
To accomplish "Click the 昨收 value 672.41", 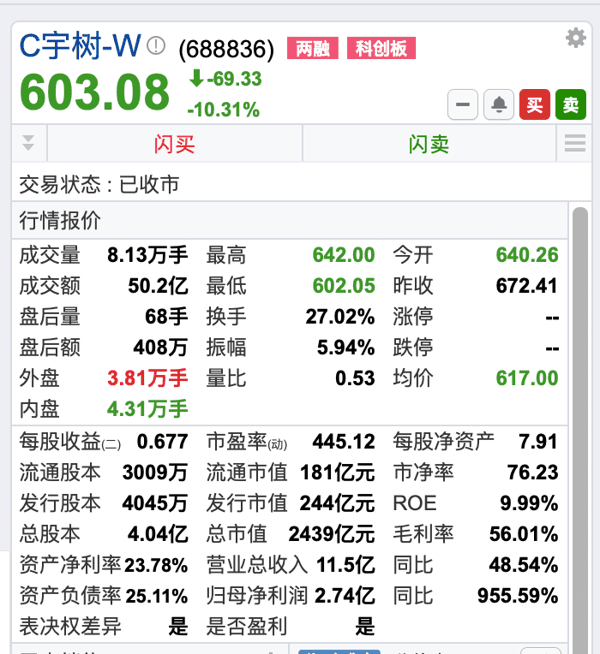I will click(x=527, y=286).
